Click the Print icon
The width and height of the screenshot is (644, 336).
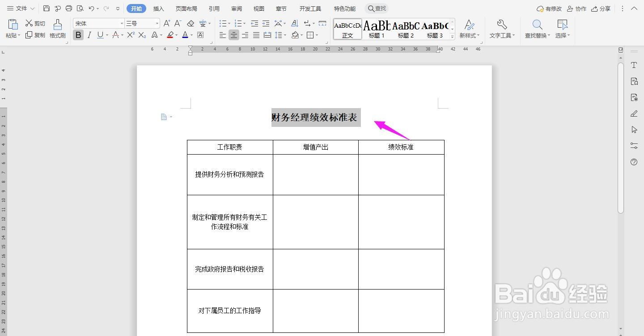(69, 8)
